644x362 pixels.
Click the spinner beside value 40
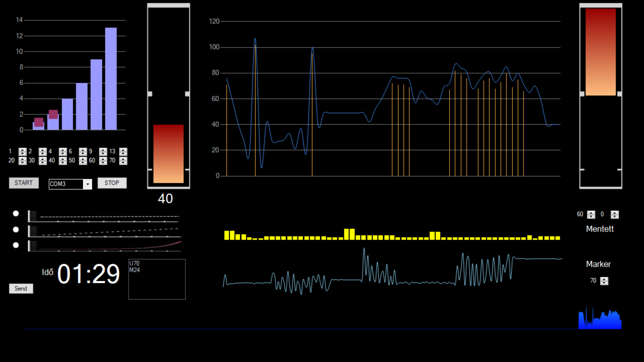click(63, 161)
